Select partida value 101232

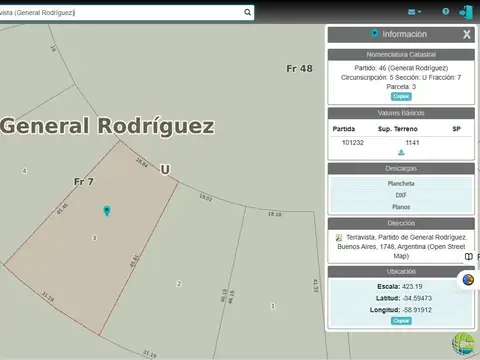[x=353, y=143]
